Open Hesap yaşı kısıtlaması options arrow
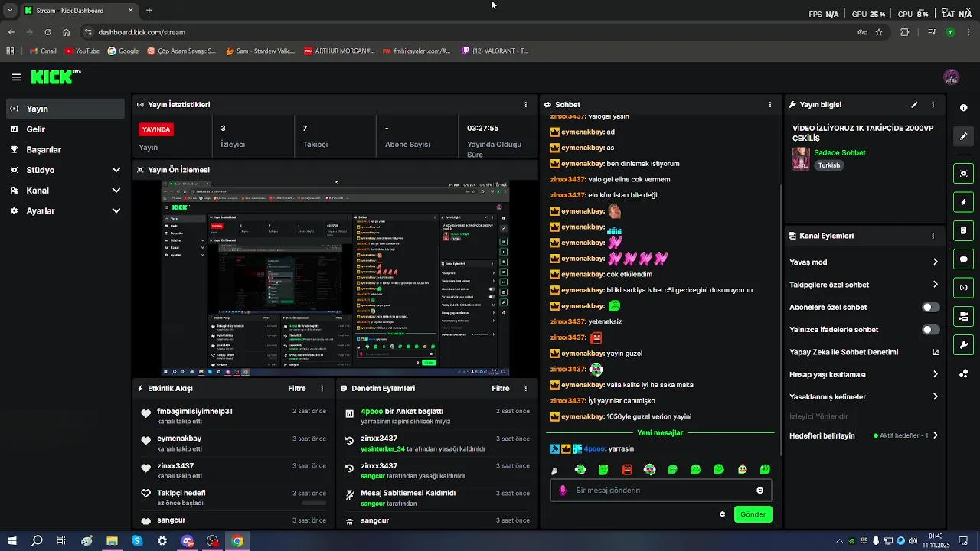This screenshot has height=551, width=980. [x=935, y=375]
